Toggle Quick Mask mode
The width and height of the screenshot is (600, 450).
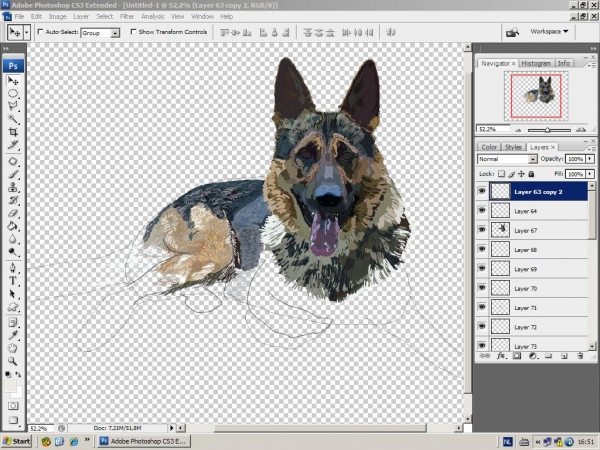pyautogui.click(x=13, y=406)
